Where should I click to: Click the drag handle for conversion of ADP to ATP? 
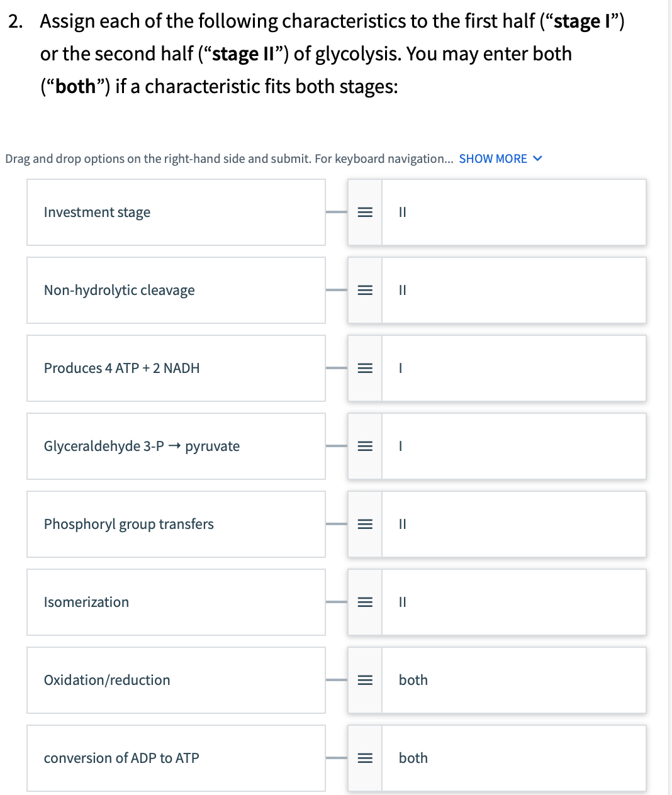(x=365, y=758)
